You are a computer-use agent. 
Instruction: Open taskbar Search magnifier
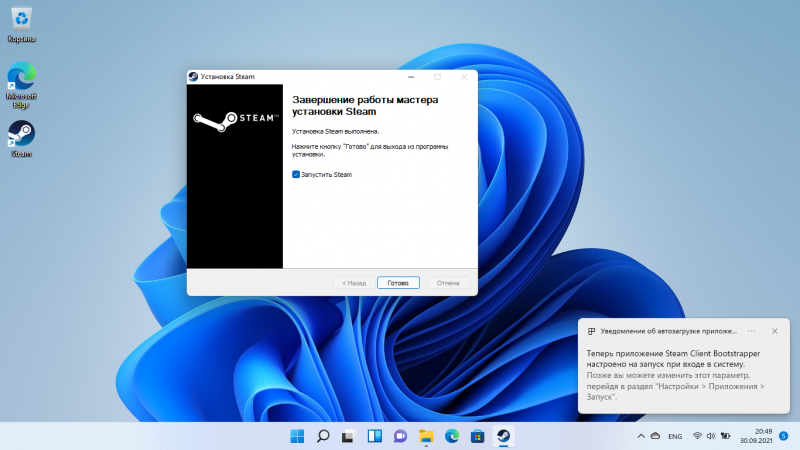(x=323, y=436)
